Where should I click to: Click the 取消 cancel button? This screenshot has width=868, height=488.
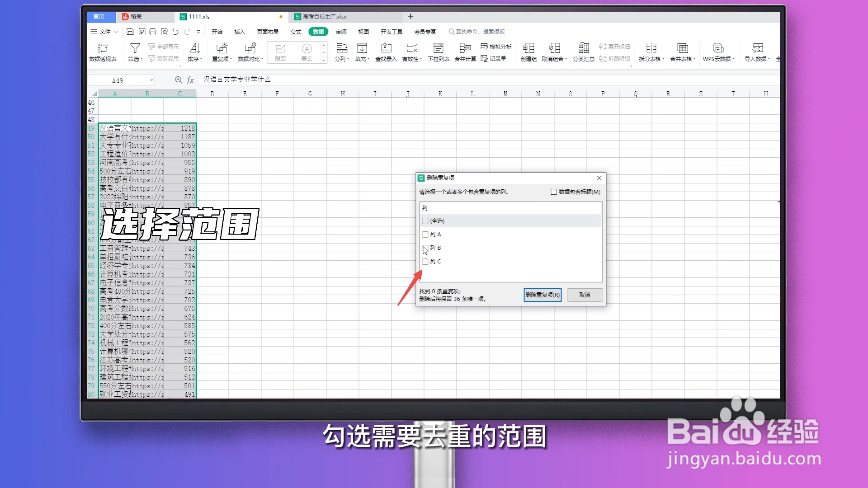coord(584,295)
